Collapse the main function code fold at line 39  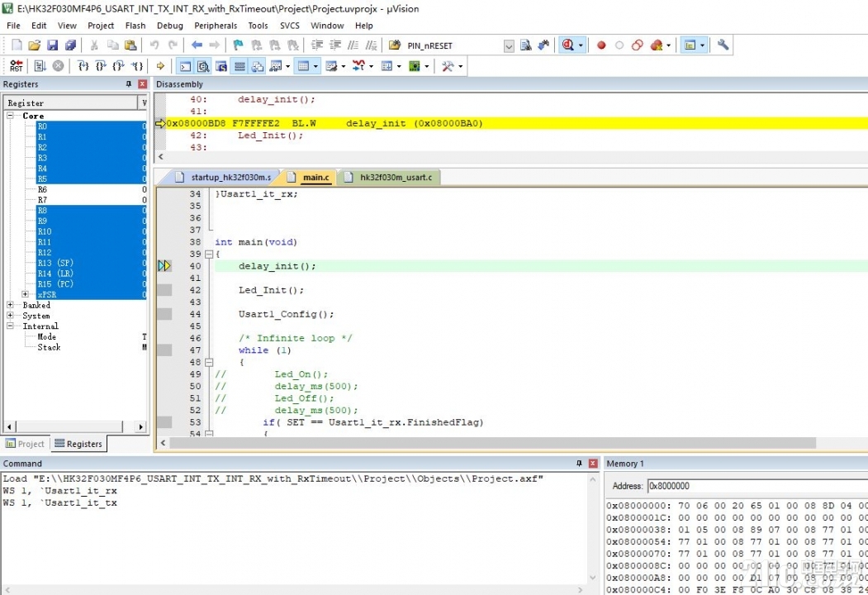tap(209, 255)
